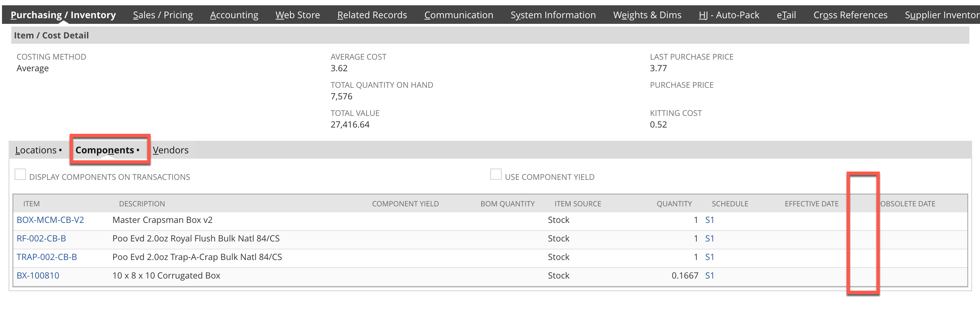Open the BOX-MCM-CB-V2 item record
Image resolution: width=980 pixels, height=310 pixels.
pos(50,220)
